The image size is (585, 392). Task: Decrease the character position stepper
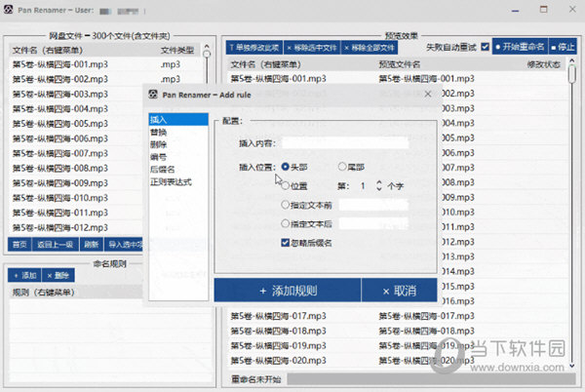coord(379,189)
